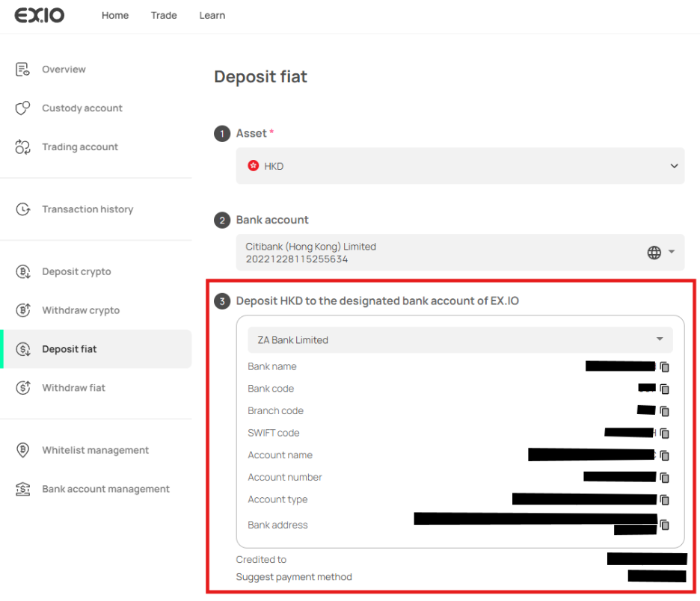Copy the Account type value
Image resolution: width=700 pixels, height=601 pixels.
(x=664, y=500)
